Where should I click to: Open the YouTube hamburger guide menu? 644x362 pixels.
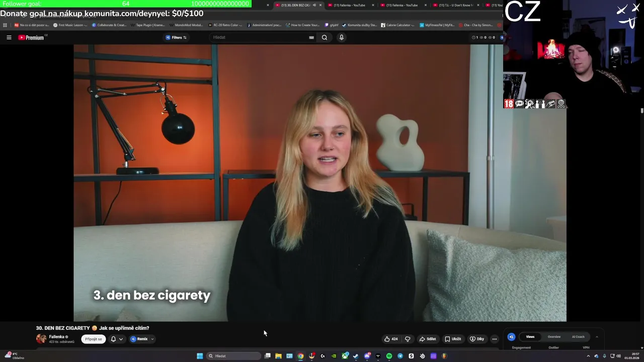pyautogui.click(x=9, y=37)
